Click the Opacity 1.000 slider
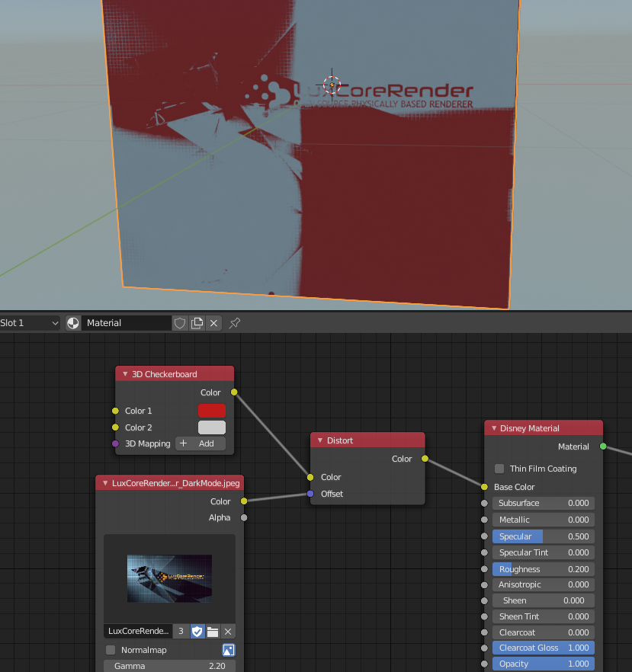Image resolution: width=632 pixels, height=672 pixels. coord(544,664)
